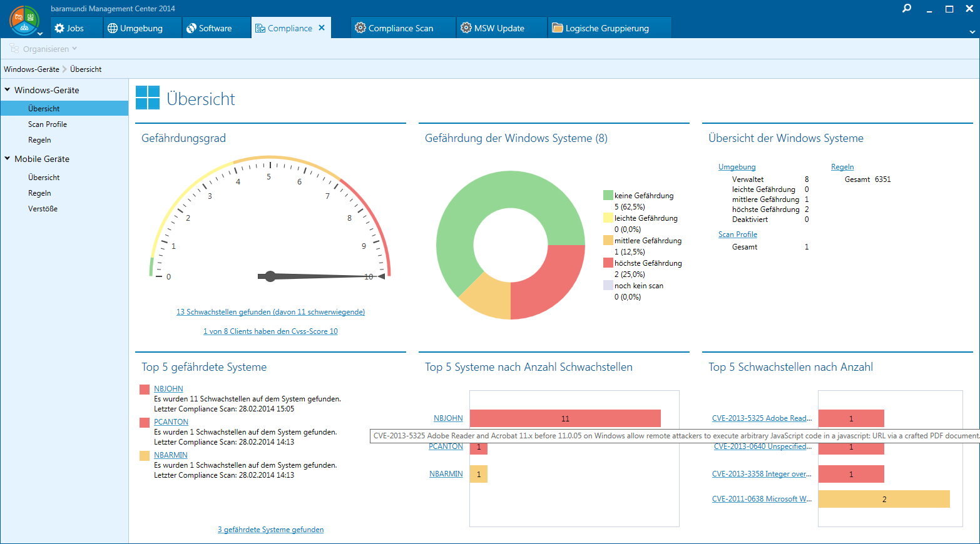Open the CVE-2013-5325 Adobe Read... link
This screenshot has width=980, height=544.
762,418
